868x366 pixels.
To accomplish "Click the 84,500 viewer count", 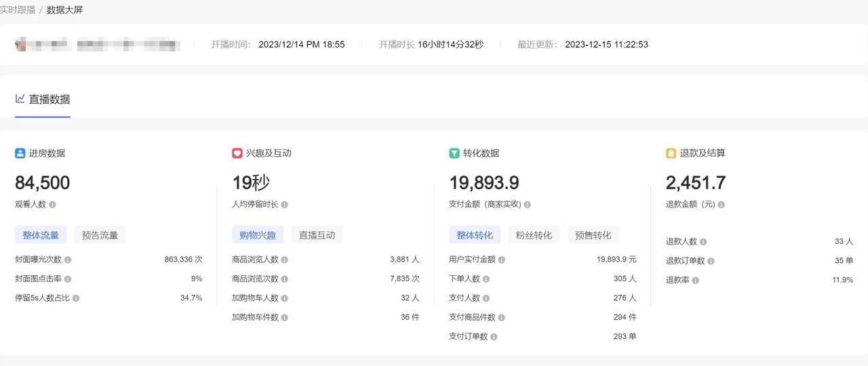I will point(42,182).
